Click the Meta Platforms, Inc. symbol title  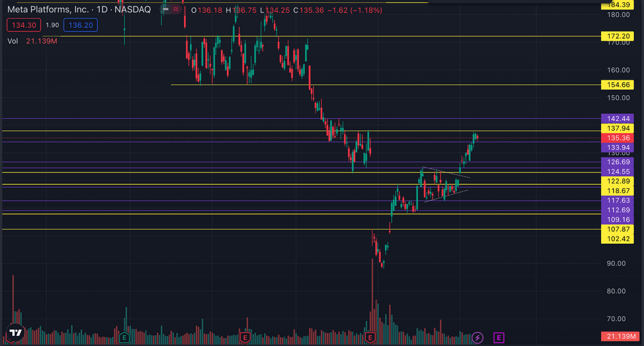click(79, 10)
